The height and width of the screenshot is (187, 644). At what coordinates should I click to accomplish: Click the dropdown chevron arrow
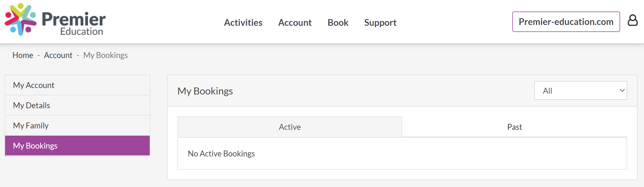622,91
